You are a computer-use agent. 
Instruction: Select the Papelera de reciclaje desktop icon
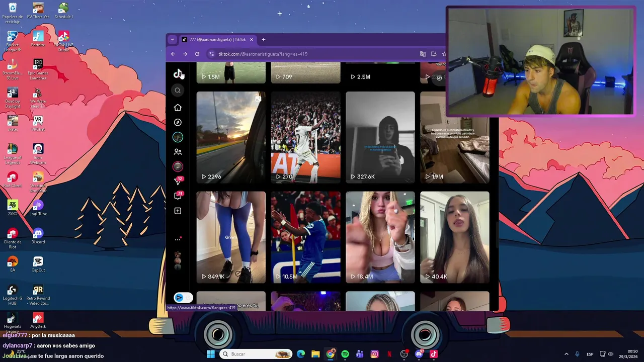click(13, 13)
